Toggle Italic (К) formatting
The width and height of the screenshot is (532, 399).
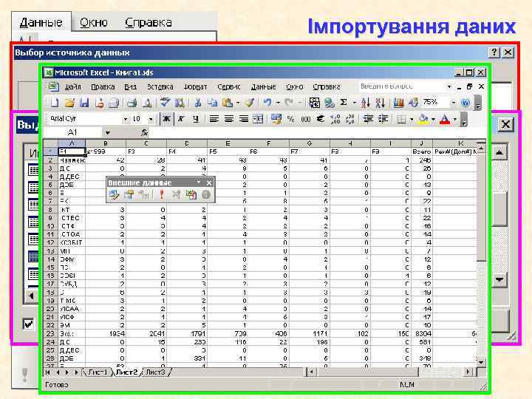181,119
